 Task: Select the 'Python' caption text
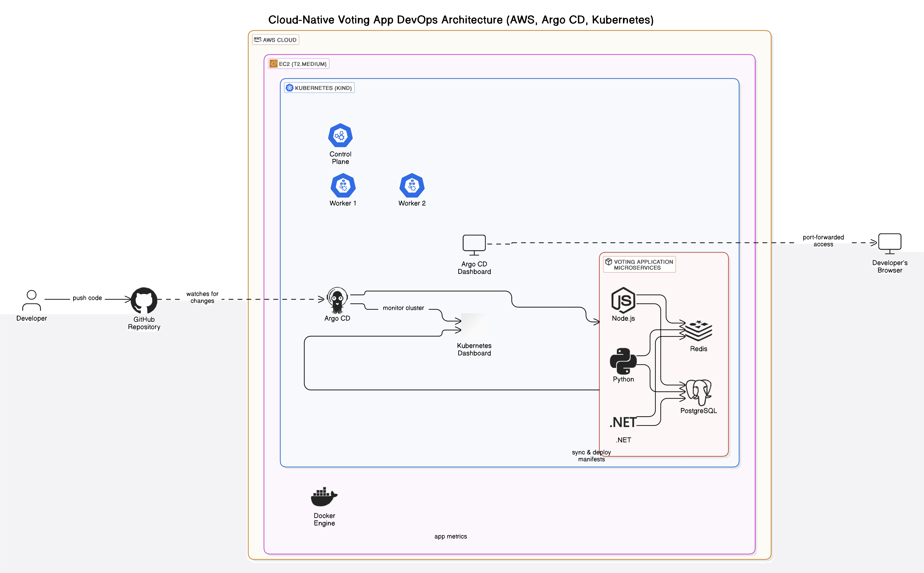(x=623, y=379)
